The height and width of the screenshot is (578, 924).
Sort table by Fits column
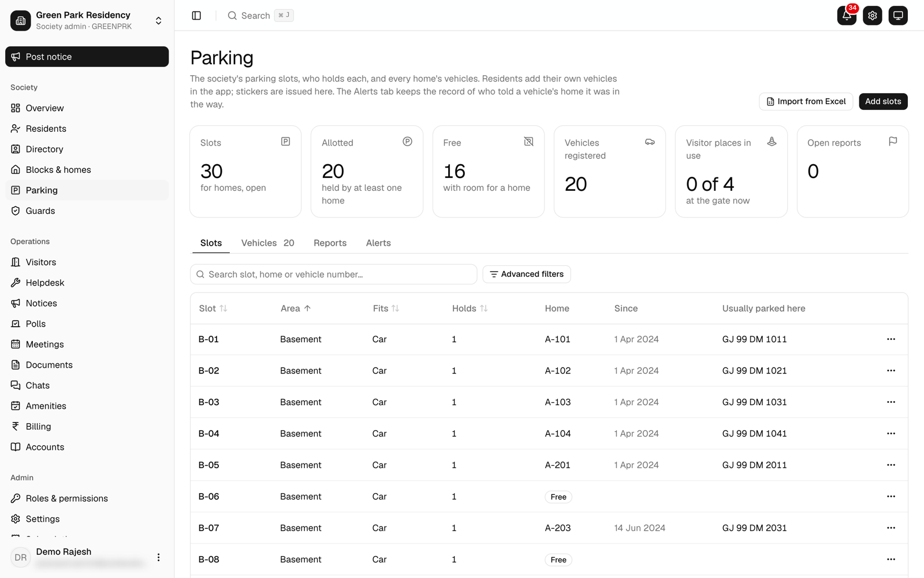coord(386,309)
